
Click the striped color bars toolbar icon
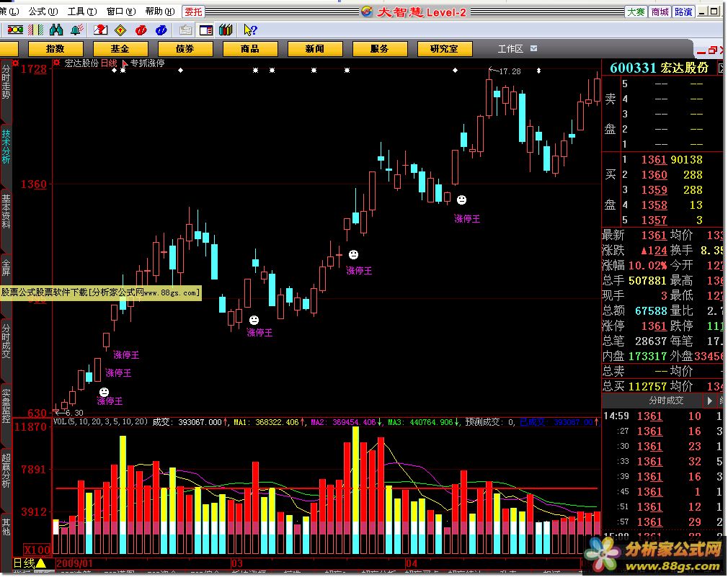pyautogui.click(x=36, y=30)
